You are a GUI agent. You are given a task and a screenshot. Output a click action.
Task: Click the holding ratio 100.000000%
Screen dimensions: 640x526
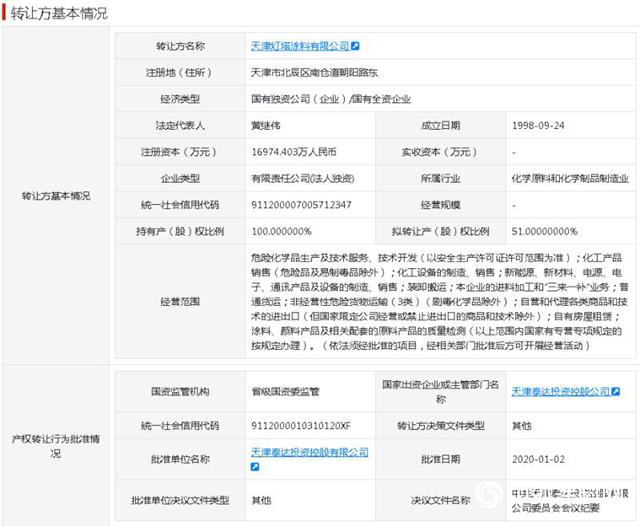(x=281, y=231)
